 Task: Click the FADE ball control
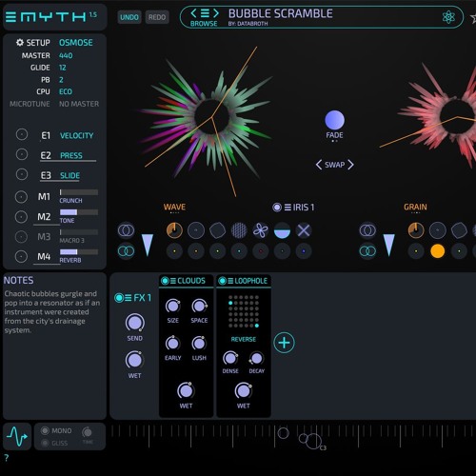coord(334,120)
